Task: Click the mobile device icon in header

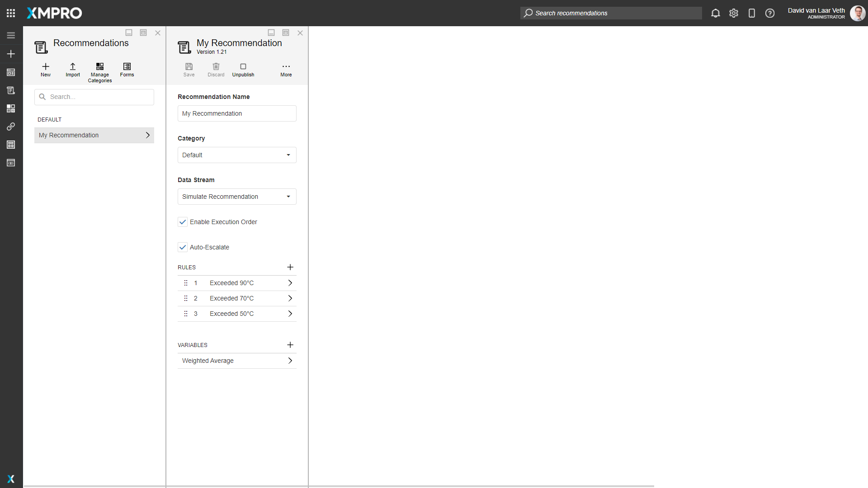Action: coord(752,13)
